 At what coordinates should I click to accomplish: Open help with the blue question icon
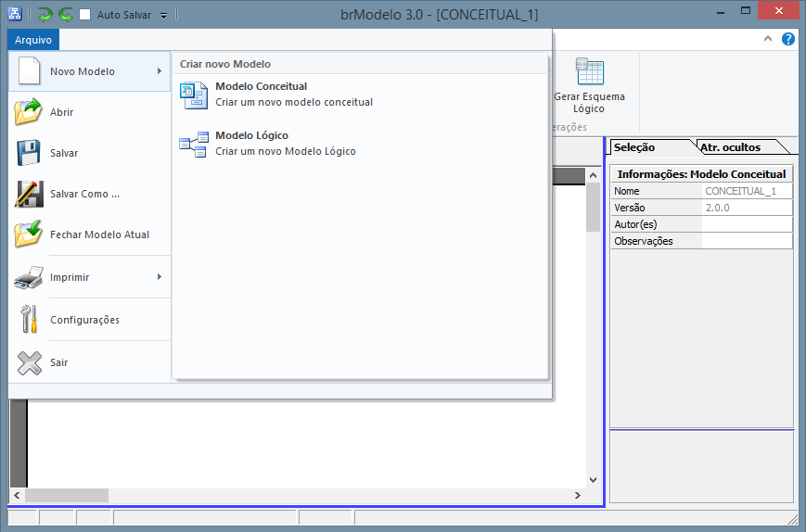coord(788,39)
